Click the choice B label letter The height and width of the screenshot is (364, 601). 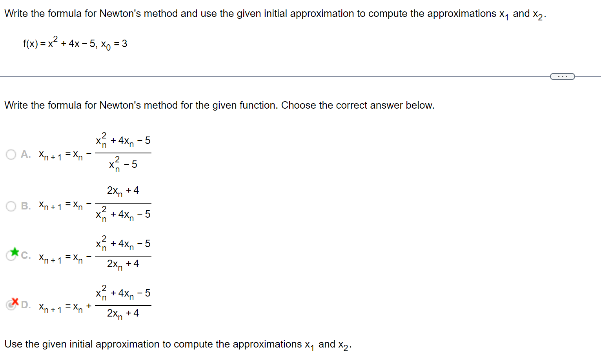click(24, 206)
